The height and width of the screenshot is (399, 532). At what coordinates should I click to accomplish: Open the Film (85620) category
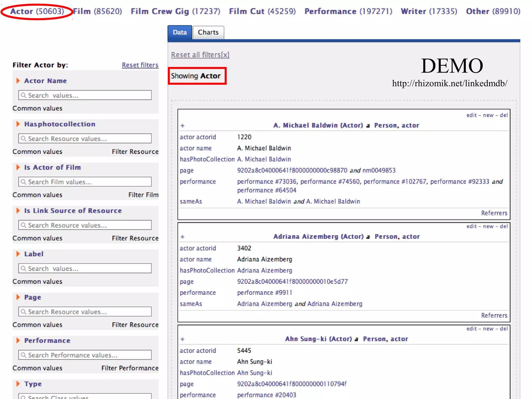(97, 11)
